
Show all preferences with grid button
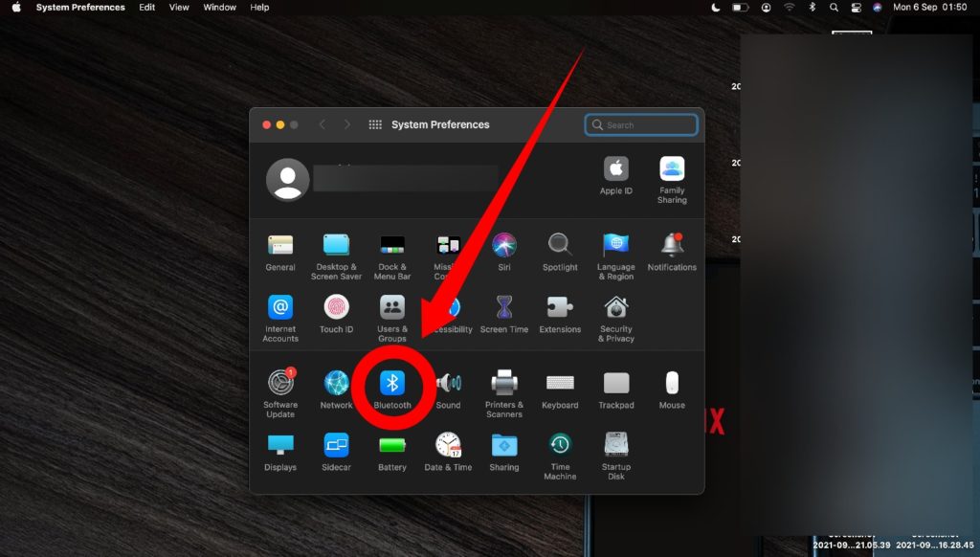[x=375, y=125]
